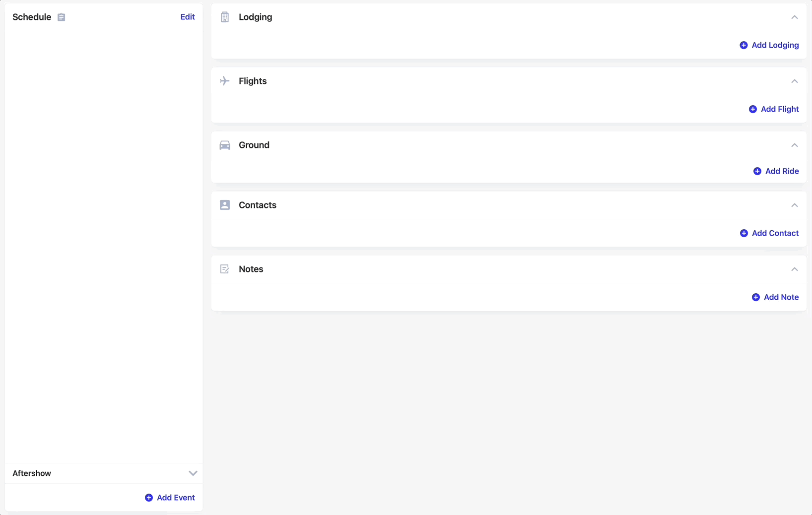This screenshot has width=812, height=515.
Task: Click the Lodging building icon
Action: click(225, 16)
